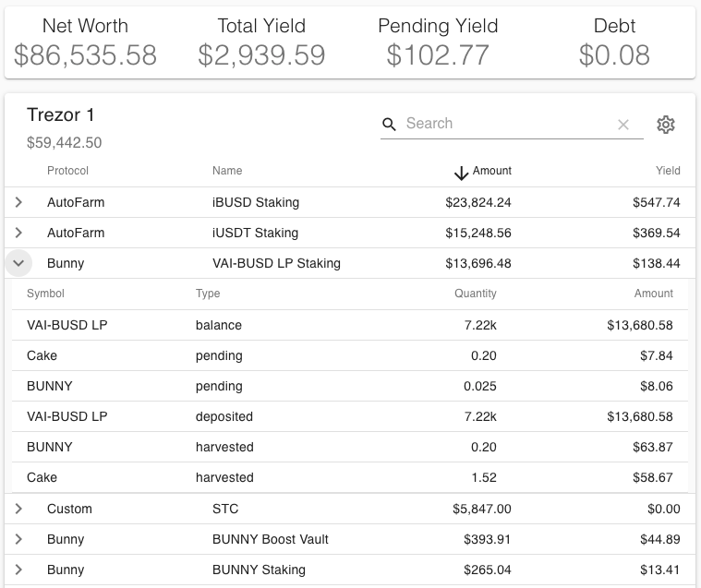Click the $23,824.24 amount cell

click(477, 202)
